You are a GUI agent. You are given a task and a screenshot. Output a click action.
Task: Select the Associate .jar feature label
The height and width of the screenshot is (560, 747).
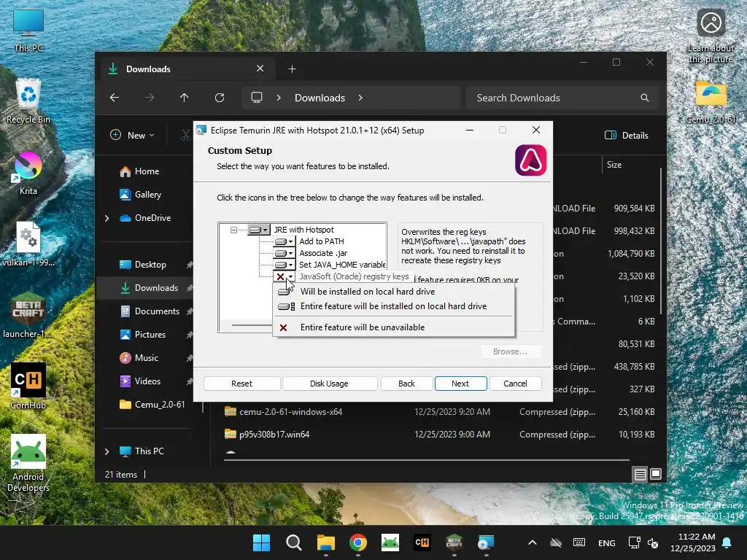[323, 253]
